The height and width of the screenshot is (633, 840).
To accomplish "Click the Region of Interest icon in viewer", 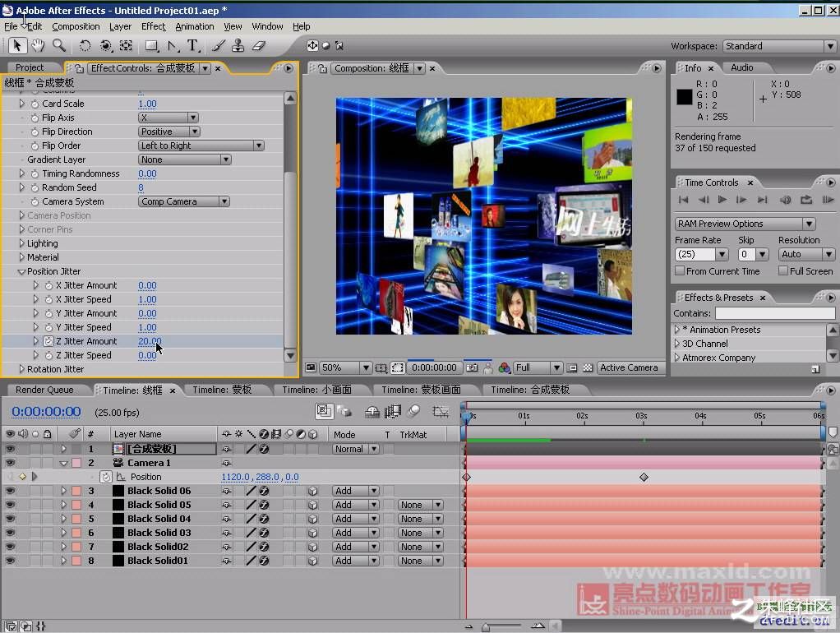I will pos(398,367).
